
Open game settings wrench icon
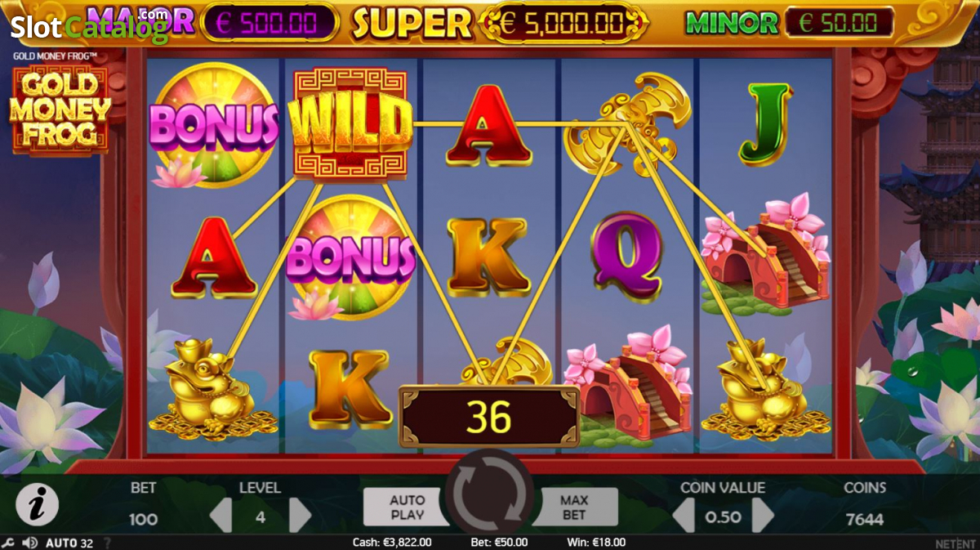[8, 543]
